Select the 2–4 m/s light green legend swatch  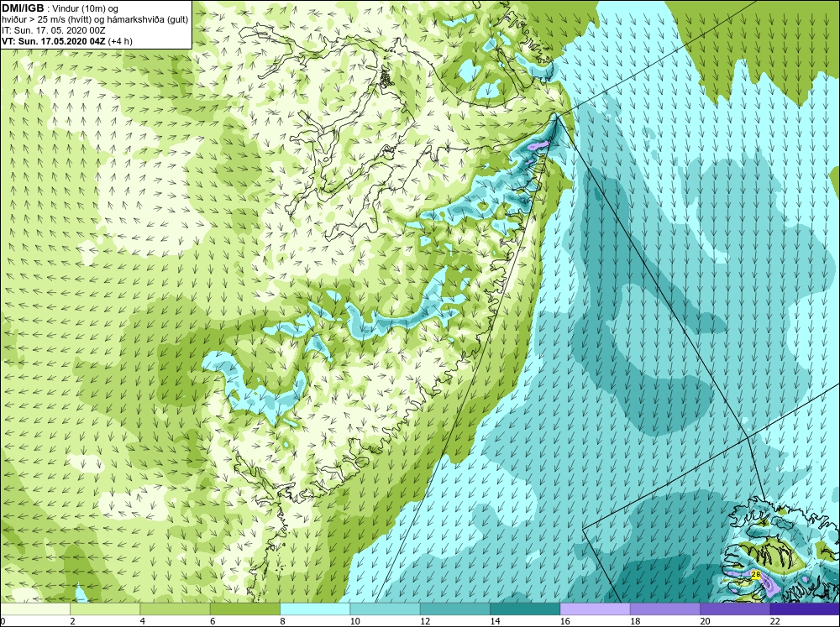pos(105,609)
